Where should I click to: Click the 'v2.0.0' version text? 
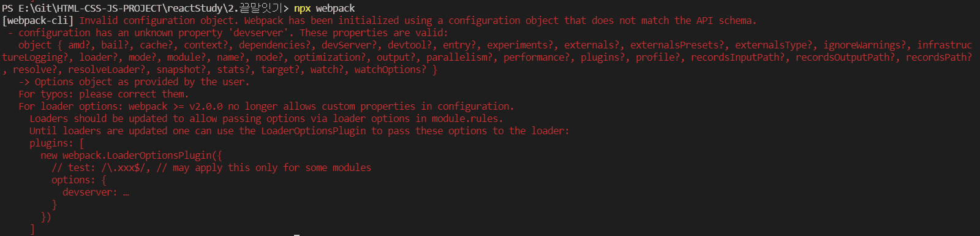point(206,106)
